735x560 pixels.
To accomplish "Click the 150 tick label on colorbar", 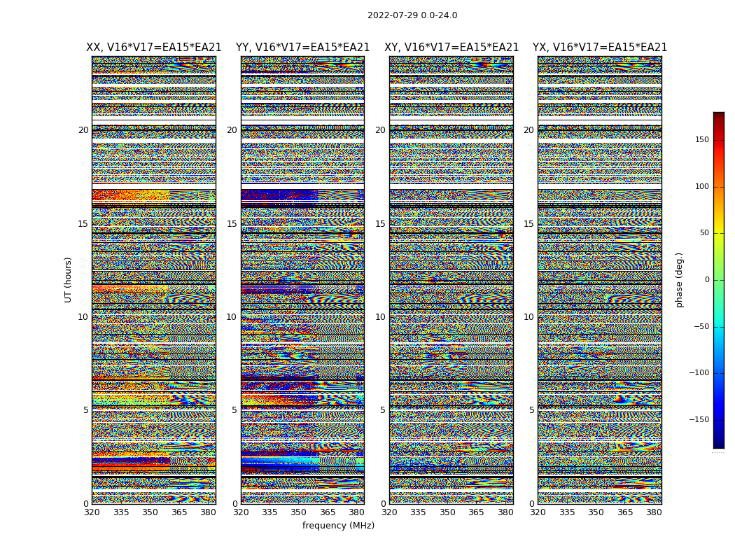I will 702,139.
